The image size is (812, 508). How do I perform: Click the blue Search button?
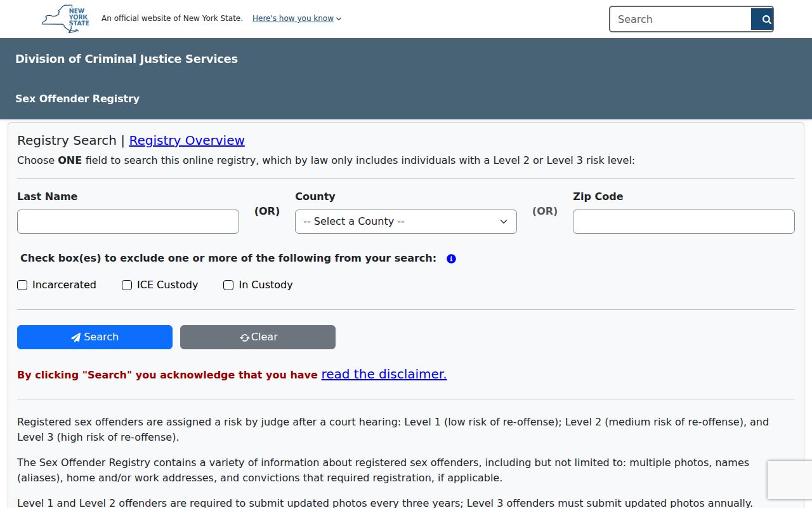(x=95, y=337)
